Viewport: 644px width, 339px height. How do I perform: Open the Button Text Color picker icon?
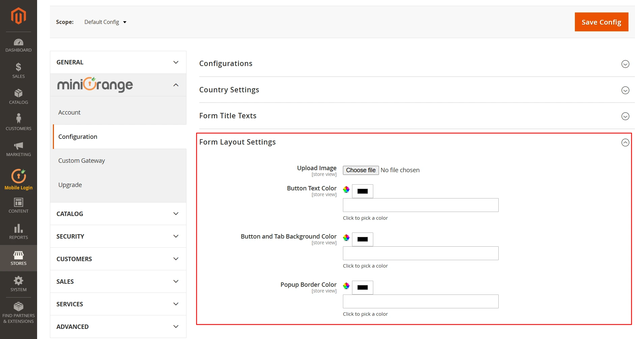pyautogui.click(x=346, y=190)
